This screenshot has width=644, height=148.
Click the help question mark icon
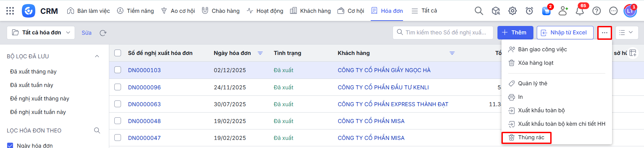pyautogui.click(x=597, y=11)
